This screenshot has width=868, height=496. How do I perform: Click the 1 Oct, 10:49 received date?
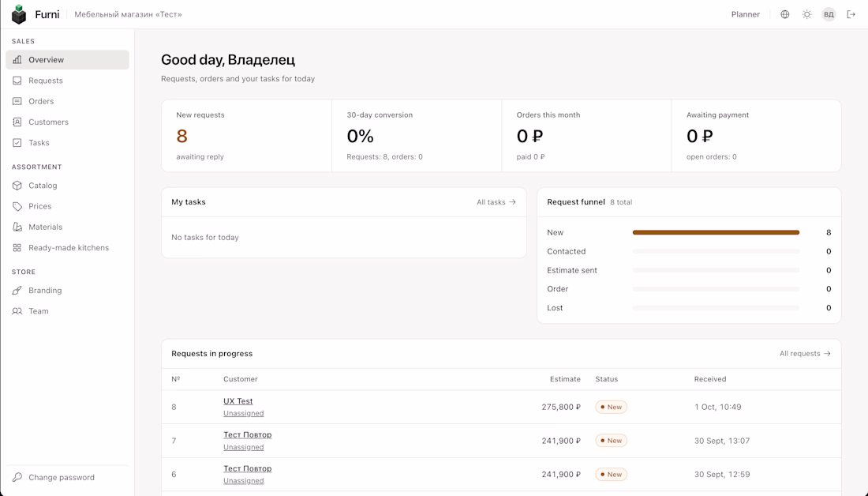717,407
